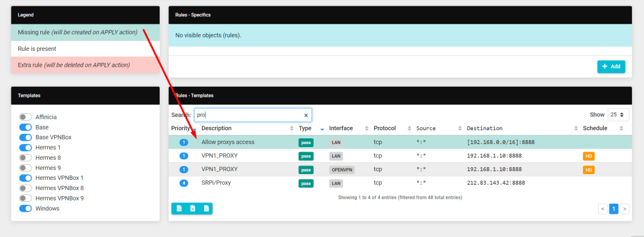644x237 pixels.
Task: Click priority badge 1 on Allow proxys access row
Action: 184,143
